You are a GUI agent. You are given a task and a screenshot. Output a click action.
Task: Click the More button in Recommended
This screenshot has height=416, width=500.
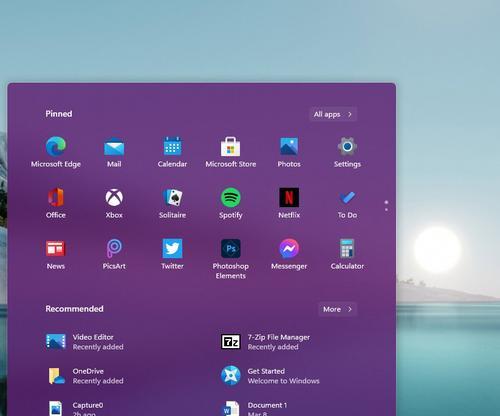pos(337,309)
